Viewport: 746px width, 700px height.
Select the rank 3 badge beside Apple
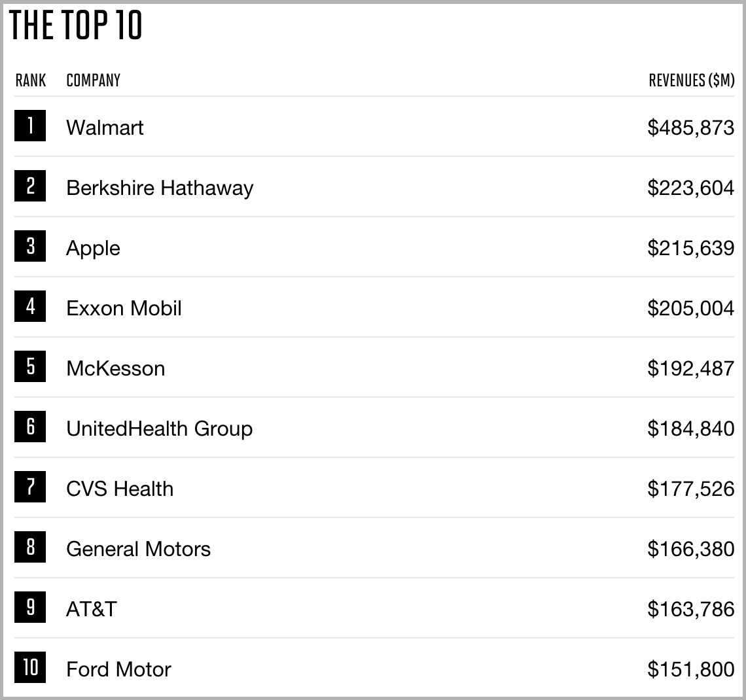[x=30, y=246]
